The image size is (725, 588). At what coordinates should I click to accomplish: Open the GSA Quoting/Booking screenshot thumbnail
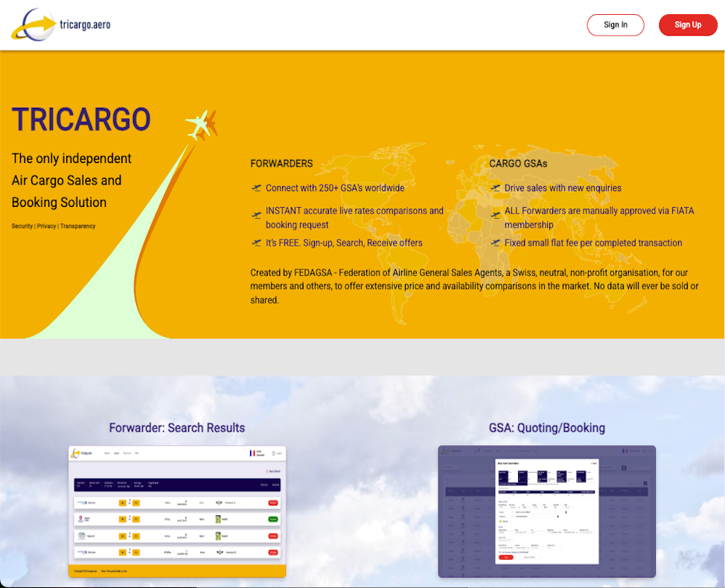click(547, 511)
